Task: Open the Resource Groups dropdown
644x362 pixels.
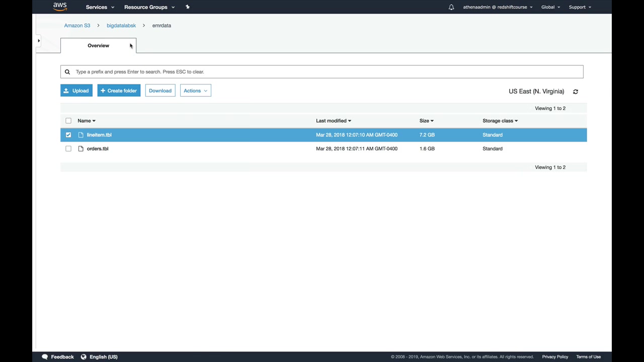Action: click(x=149, y=7)
